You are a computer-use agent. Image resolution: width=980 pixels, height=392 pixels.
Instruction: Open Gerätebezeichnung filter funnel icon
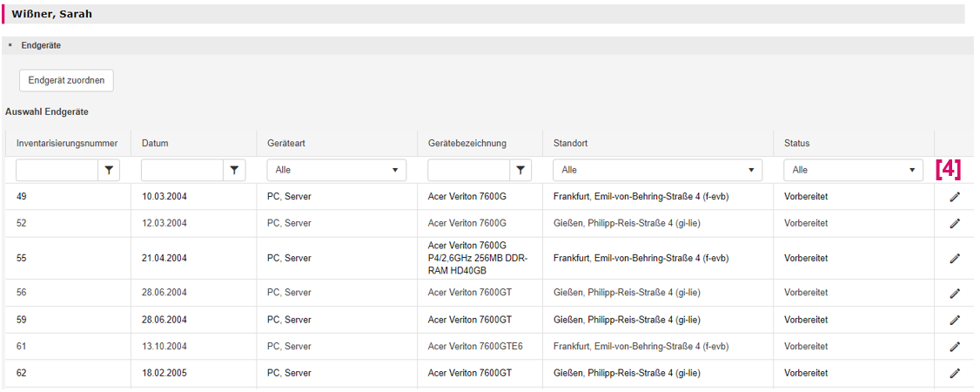point(520,170)
